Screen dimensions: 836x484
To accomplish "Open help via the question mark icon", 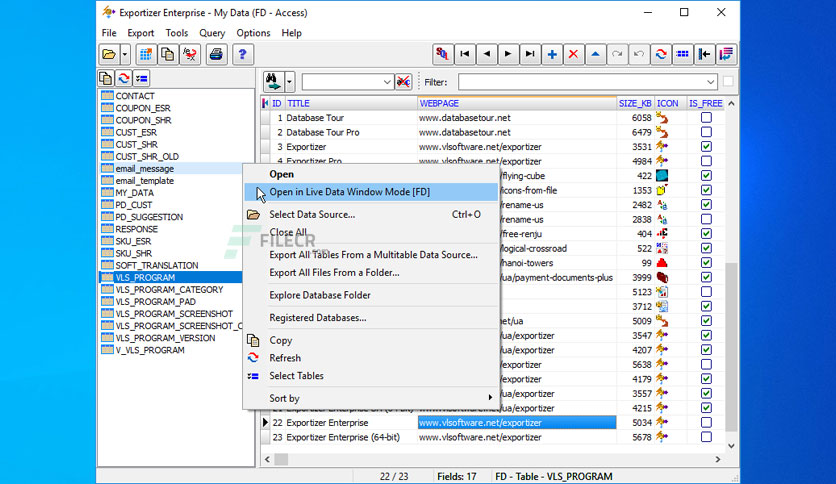I will (x=242, y=54).
